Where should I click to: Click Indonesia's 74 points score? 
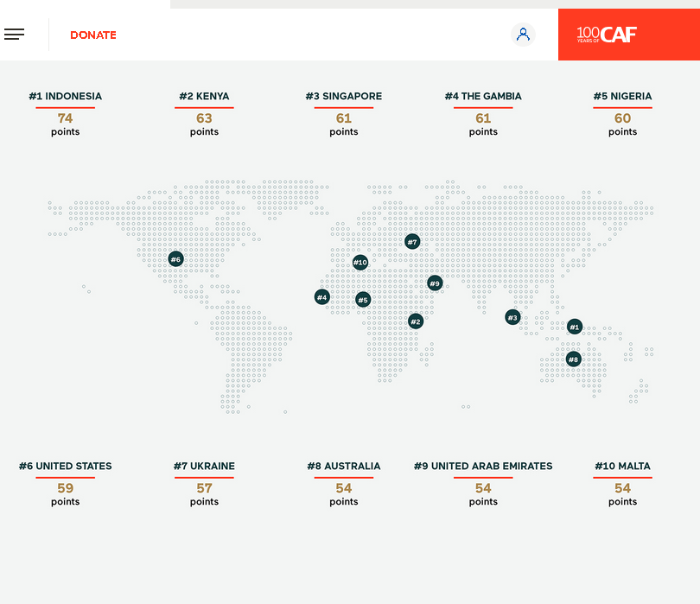65,124
